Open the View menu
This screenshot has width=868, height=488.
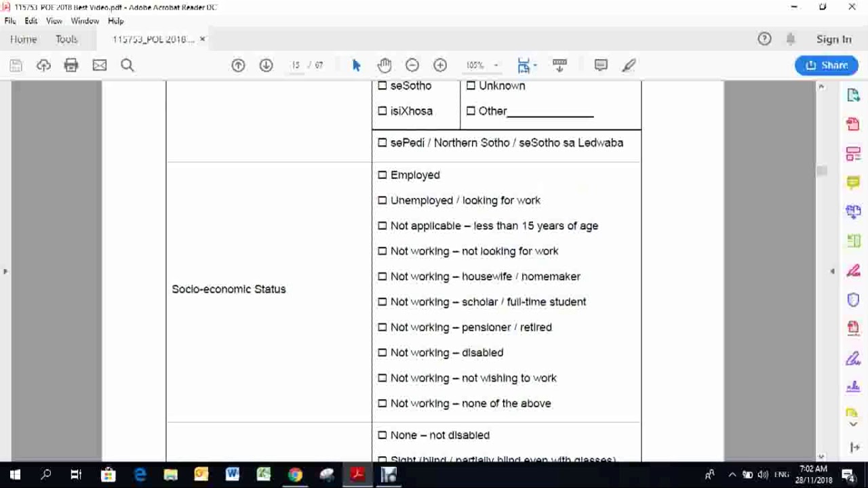click(x=54, y=21)
